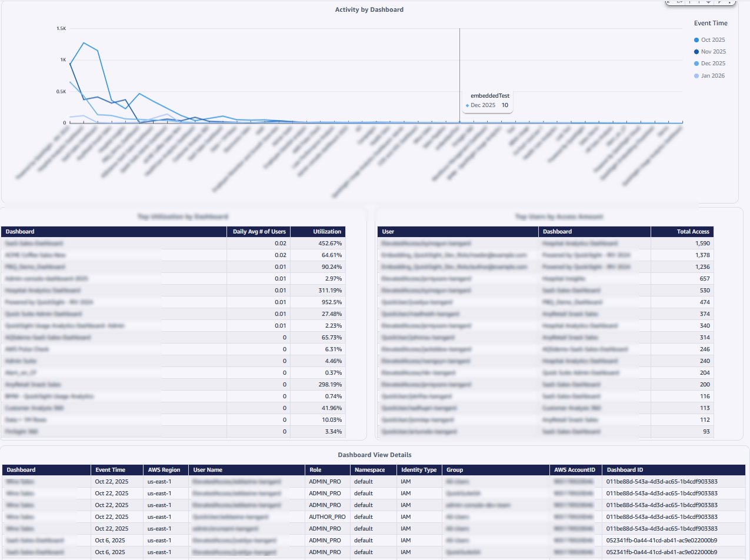
Task: Click the Daily Avg # of Users column header
Action: (x=258, y=231)
